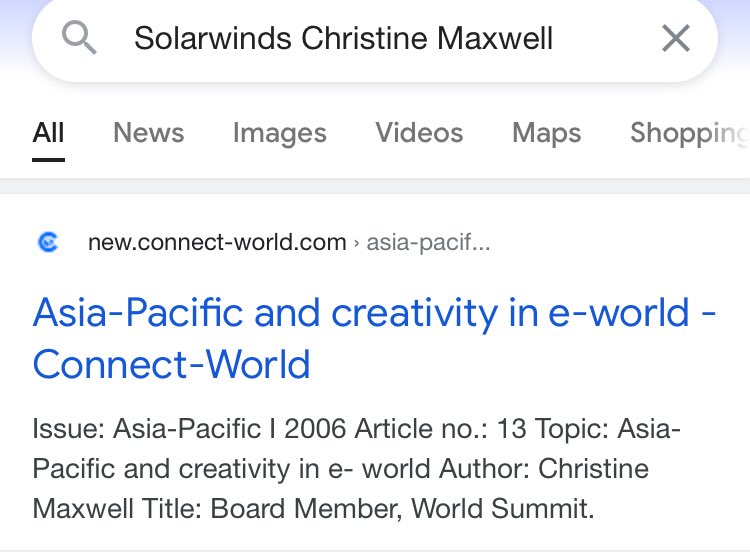The image size is (750, 552).
Task: Click the breadcrumb chevron after connect-world.com
Action: click(x=356, y=243)
